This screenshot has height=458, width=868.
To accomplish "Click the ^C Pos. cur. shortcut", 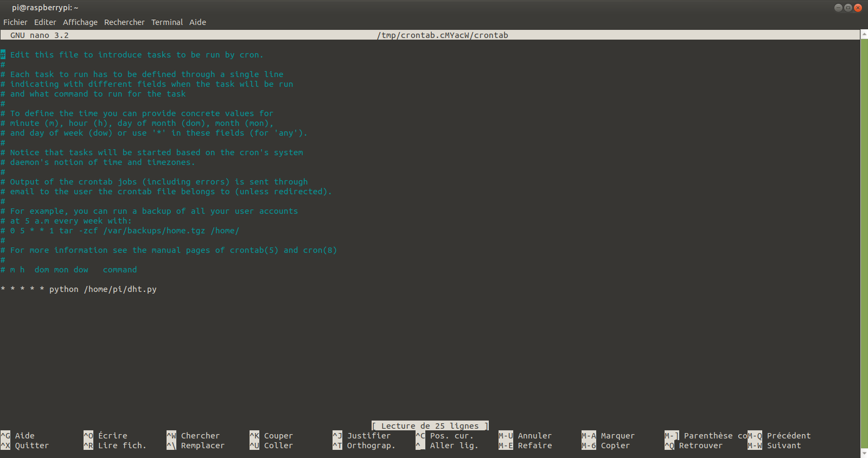I will [445, 436].
